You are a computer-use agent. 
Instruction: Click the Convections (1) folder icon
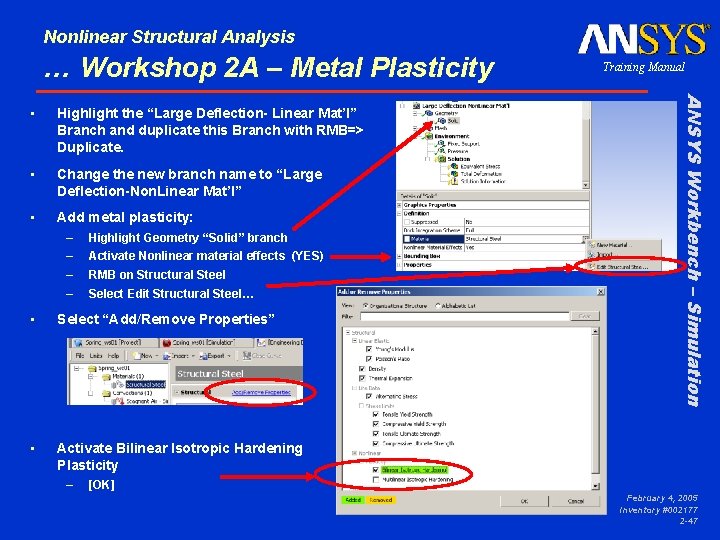(107, 394)
